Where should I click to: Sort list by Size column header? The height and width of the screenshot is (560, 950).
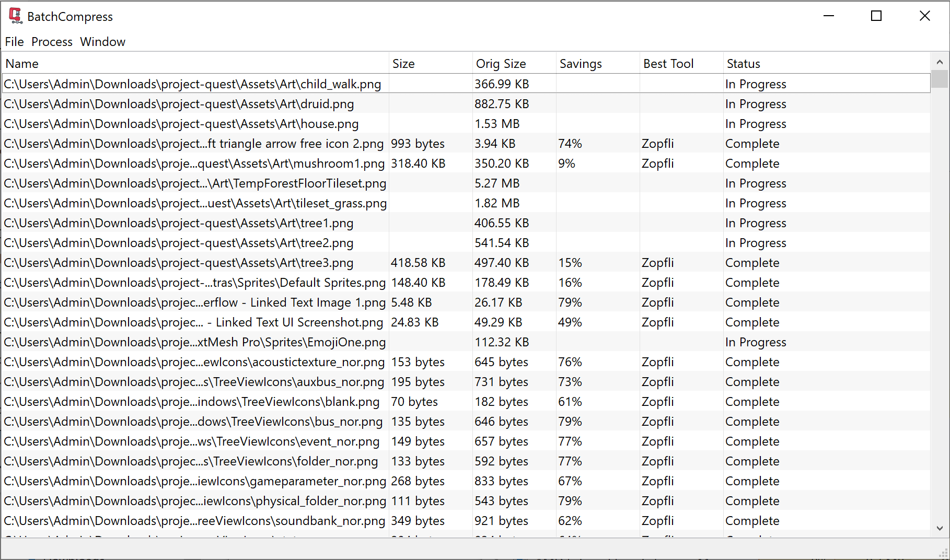(403, 64)
